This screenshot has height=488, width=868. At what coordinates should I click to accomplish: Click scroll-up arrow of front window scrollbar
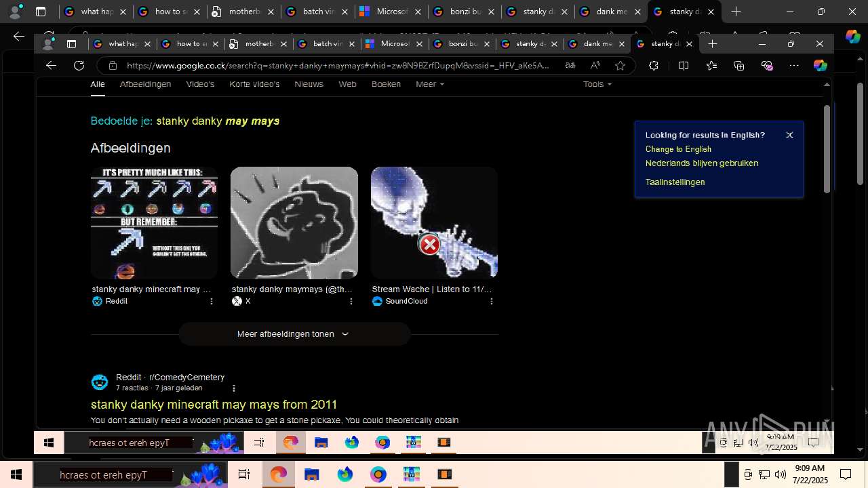coord(827,84)
